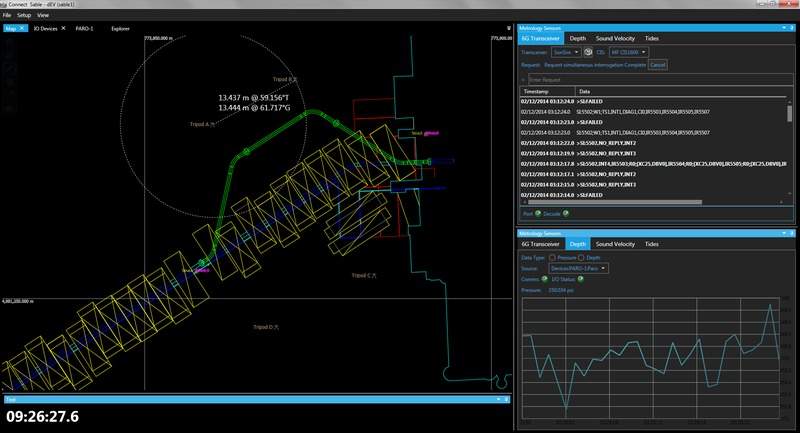Screen dimensions: 800x433
Task: Close the IO Devices tab with its X
Action: coord(65,29)
